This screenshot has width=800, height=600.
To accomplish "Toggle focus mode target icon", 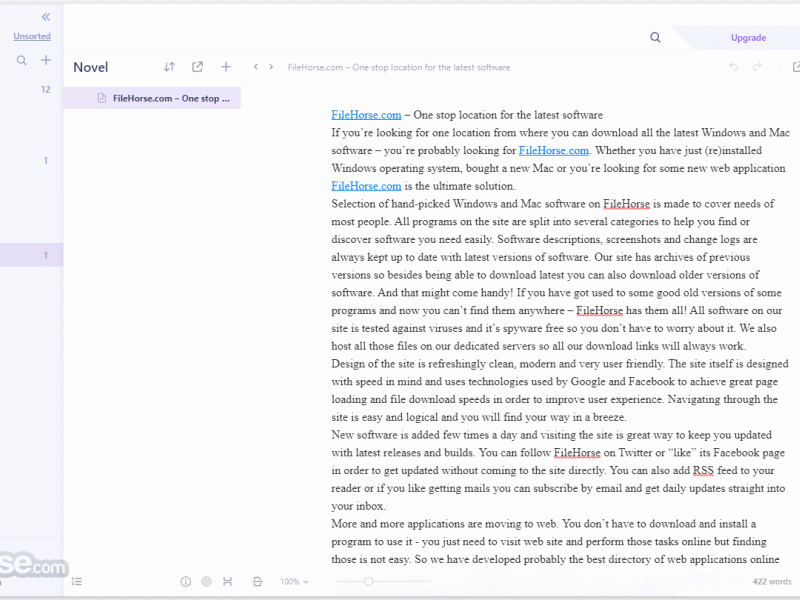I will [x=206, y=582].
